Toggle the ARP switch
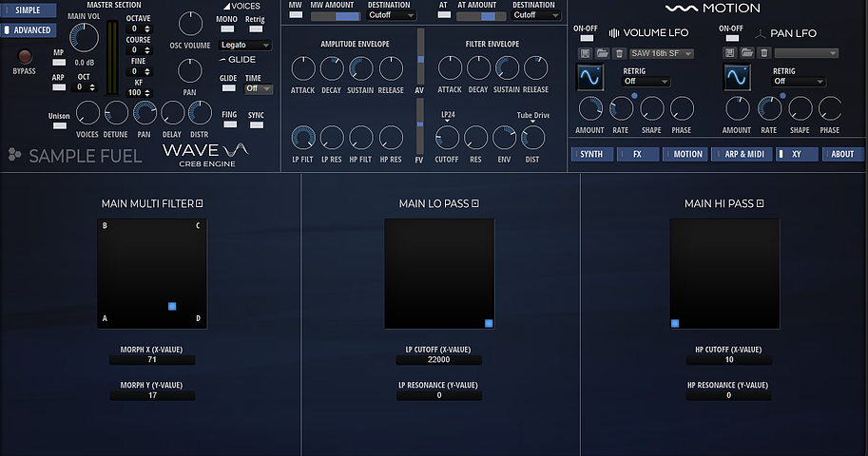This screenshot has width=868, height=456. pyautogui.click(x=59, y=87)
